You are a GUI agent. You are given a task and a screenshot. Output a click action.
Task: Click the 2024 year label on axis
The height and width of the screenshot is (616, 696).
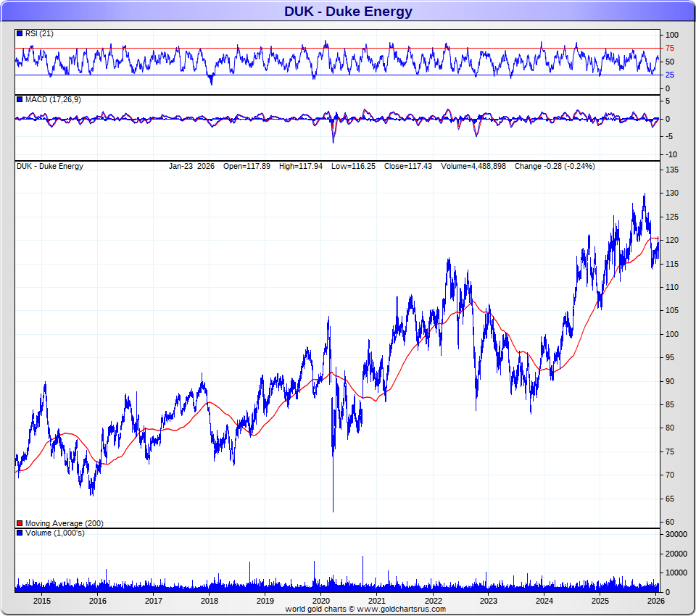544,601
